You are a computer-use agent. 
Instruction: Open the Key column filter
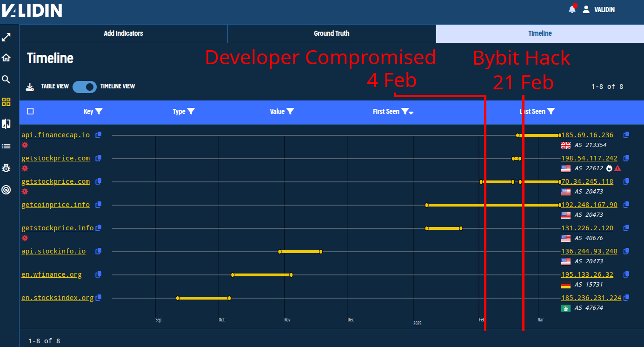click(x=99, y=112)
